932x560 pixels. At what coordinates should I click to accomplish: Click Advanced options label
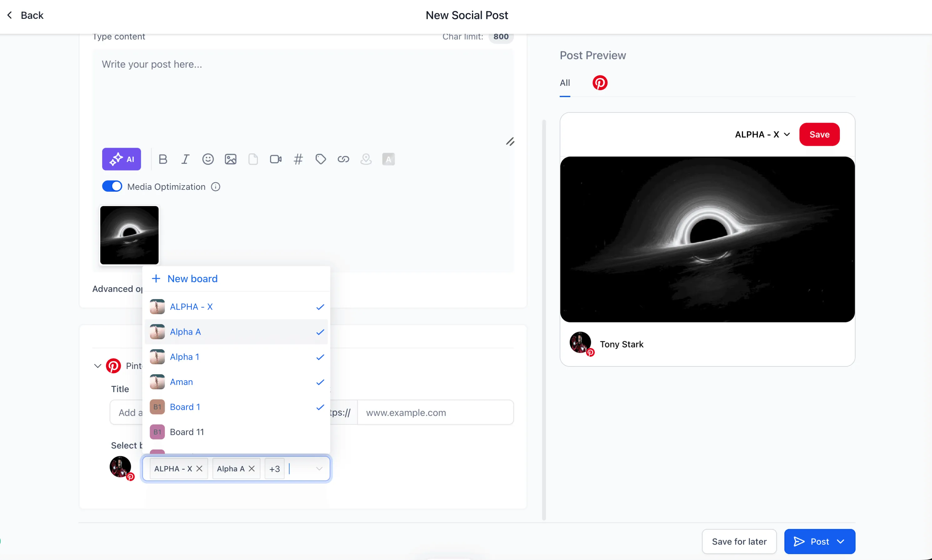pyautogui.click(x=117, y=289)
